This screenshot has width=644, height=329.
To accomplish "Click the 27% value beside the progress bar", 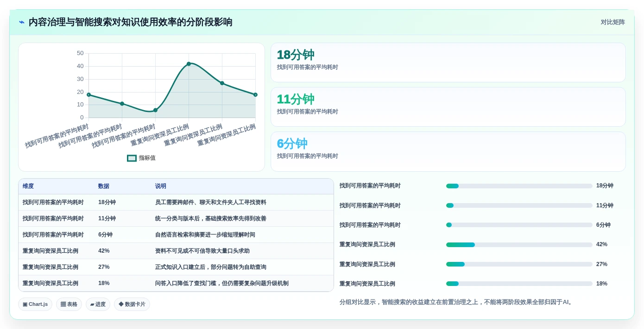I will 602,264.
